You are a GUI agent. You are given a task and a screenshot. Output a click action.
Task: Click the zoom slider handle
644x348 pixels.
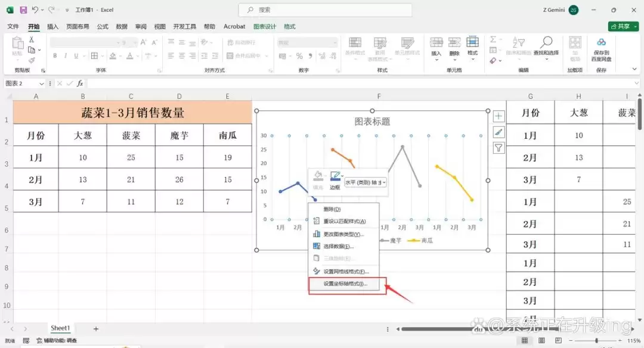click(596, 341)
